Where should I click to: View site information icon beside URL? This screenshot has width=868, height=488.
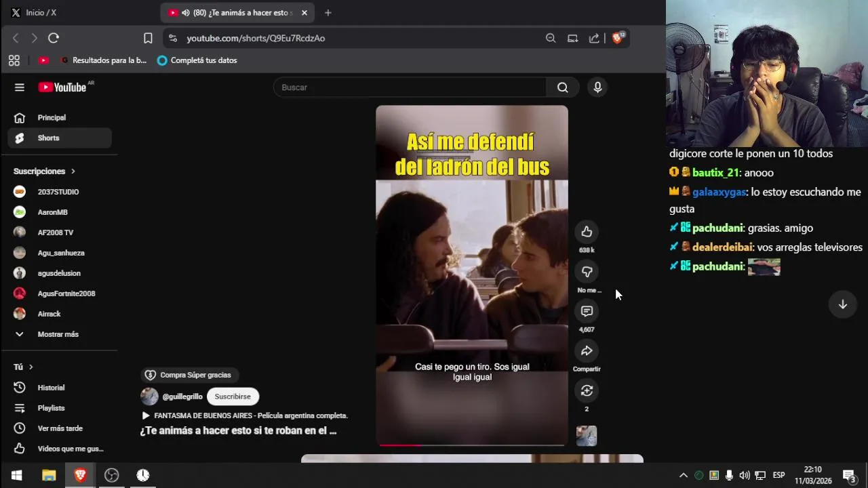tap(173, 38)
